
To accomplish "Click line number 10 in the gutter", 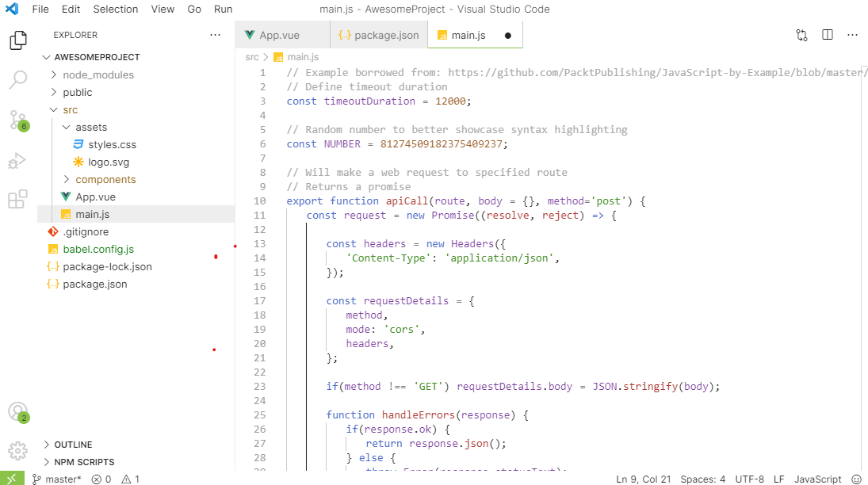I will coord(260,201).
